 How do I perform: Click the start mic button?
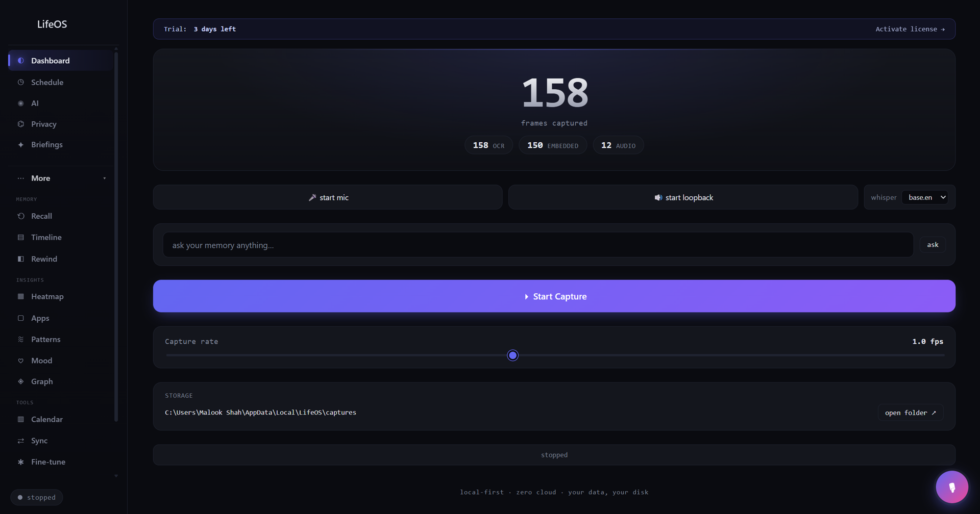[328, 197]
